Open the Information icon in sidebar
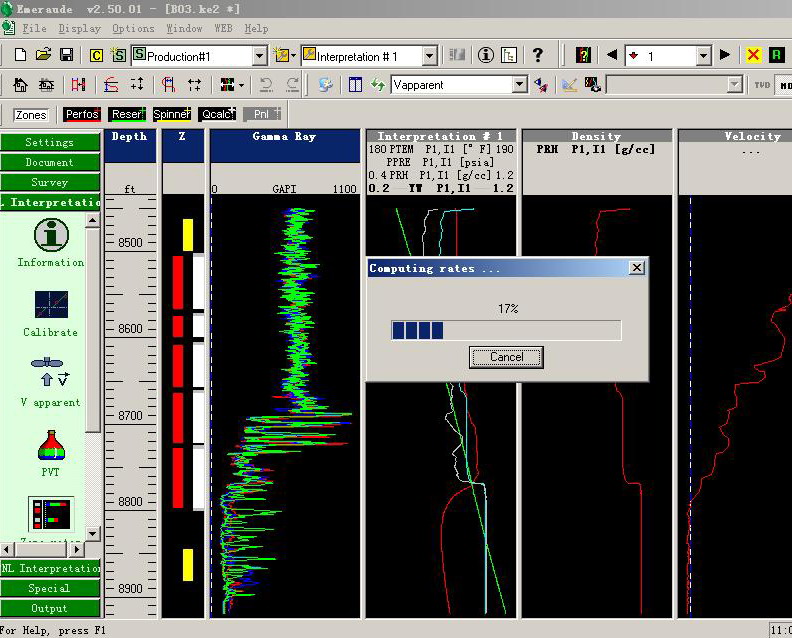Screen dimensions: 792x638 point(50,236)
